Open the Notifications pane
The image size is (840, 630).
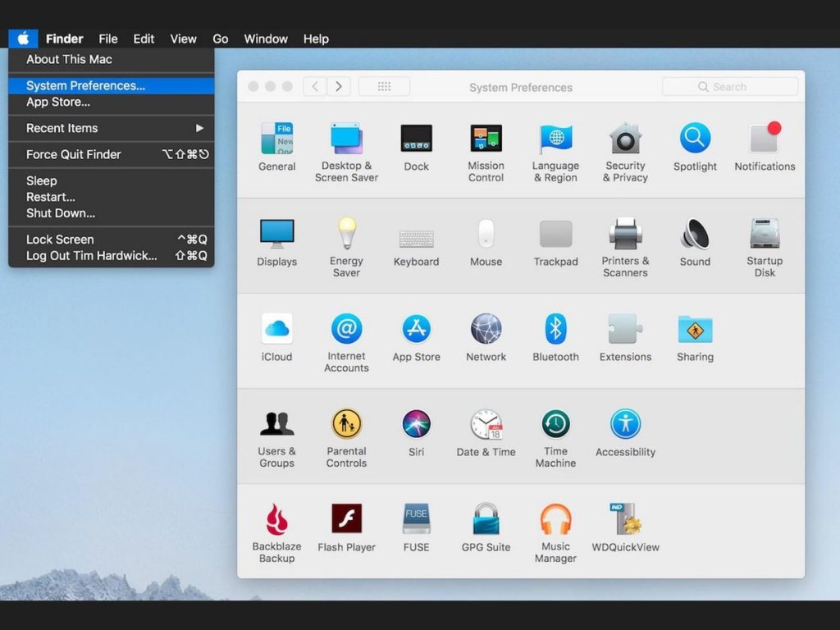pos(765,138)
